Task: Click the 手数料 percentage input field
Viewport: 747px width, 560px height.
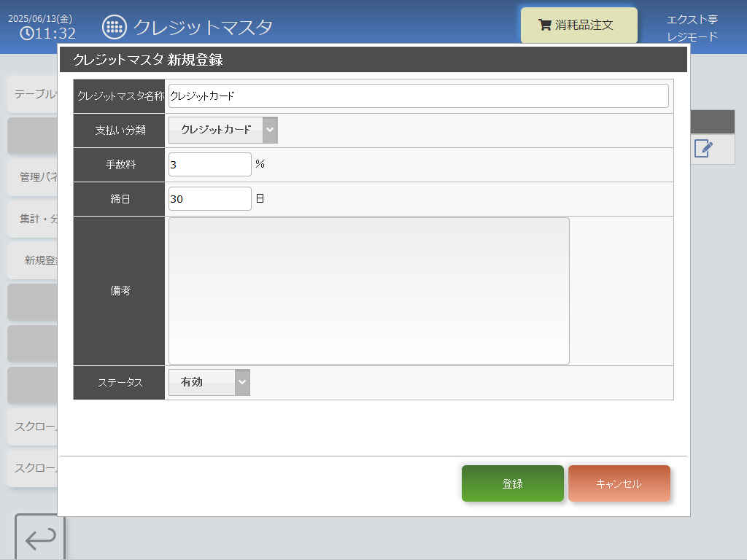Action: tap(209, 164)
